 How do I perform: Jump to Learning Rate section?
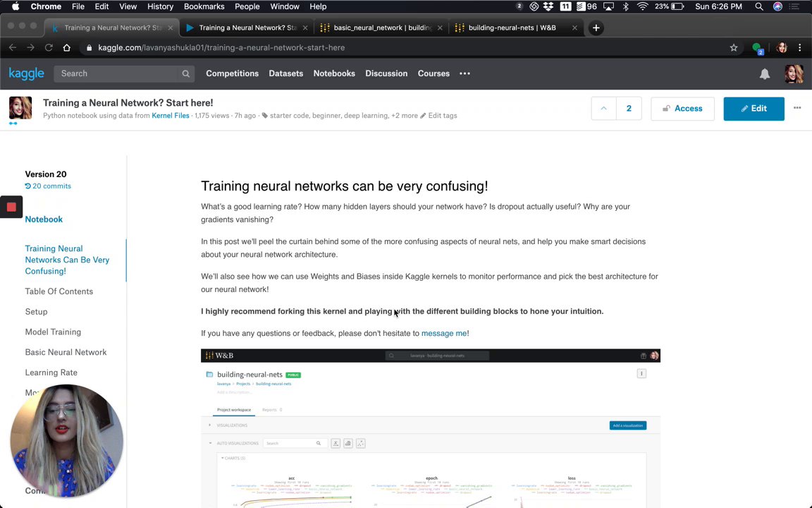click(51, 373)
